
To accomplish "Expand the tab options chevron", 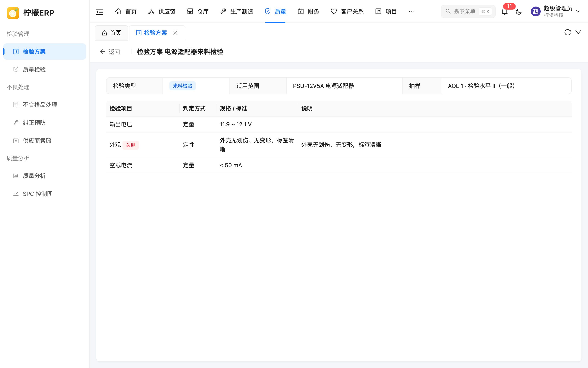I will tap(578, 32).
